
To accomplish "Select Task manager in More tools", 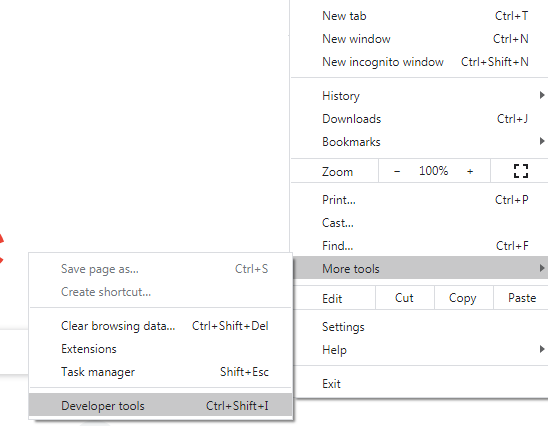I will click(161, 372).
